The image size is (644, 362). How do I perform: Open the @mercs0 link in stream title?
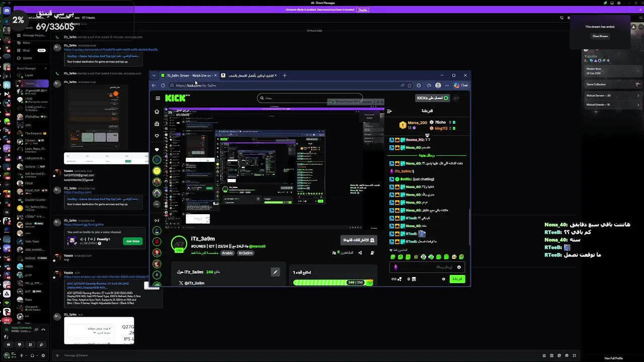click(257, 246)
